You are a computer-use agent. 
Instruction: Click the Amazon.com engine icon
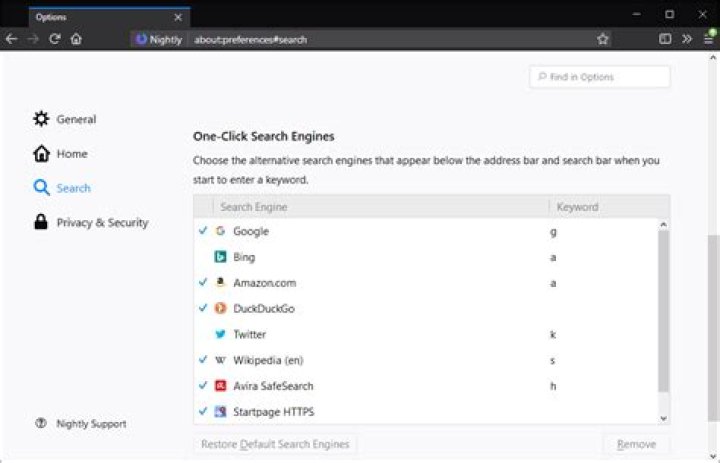click(220, 282)
